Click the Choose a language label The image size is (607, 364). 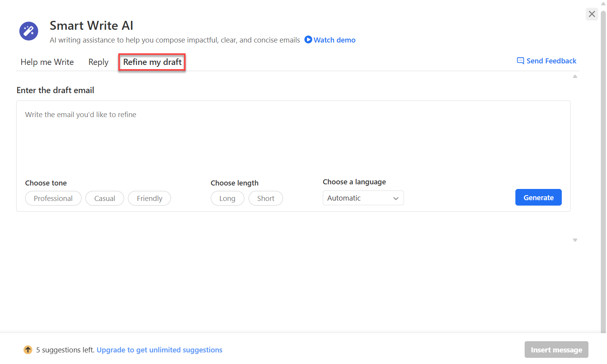[354, 182]
